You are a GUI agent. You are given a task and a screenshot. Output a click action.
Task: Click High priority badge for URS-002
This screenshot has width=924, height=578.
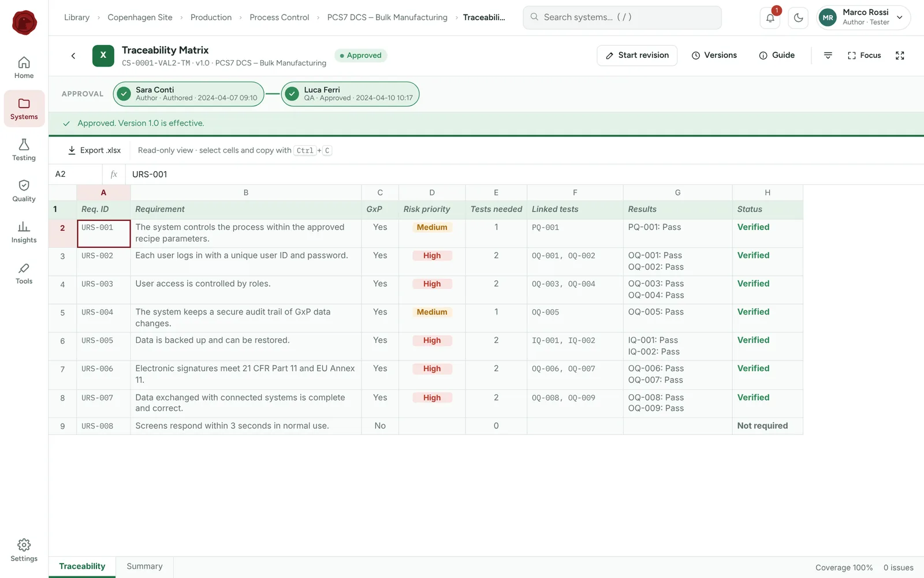click(x=432, y=255)
